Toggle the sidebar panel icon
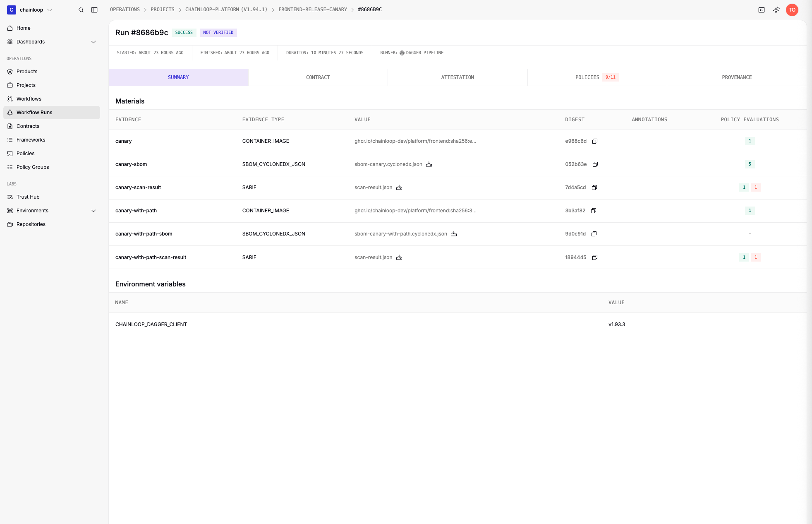 [94, 10]
